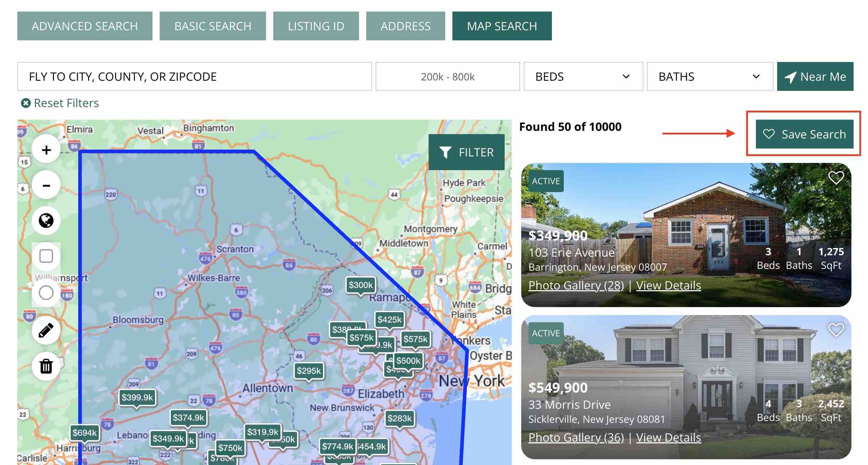Screen dimensions: 868x465
Task: Select the $694k map price marker
Action: 85,433
